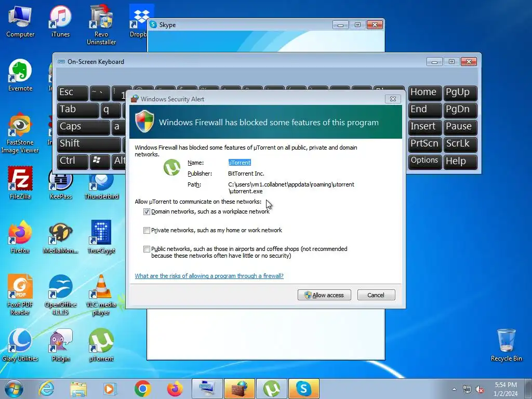
Task: Open MediaMonkey desktop shortcut
Action: pyautogui.click(x=60, y=237)
